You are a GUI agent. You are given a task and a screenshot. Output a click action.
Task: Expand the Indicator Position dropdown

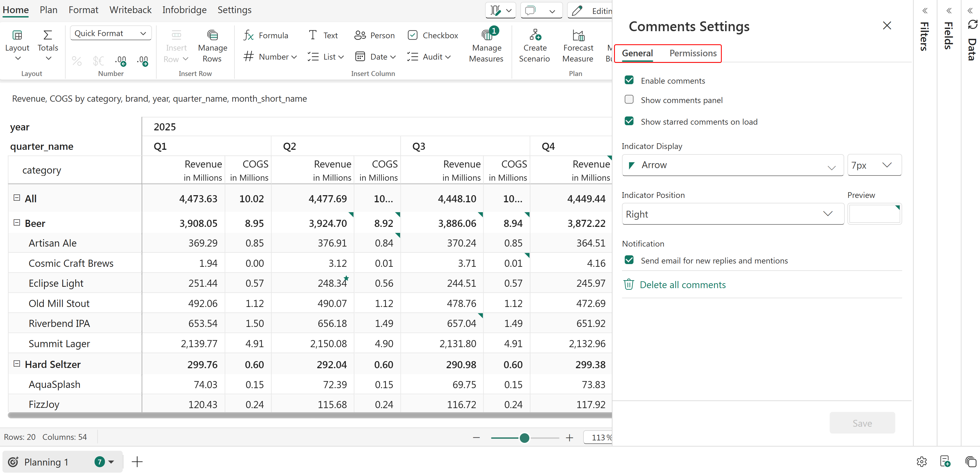click(x=732, y=214)
